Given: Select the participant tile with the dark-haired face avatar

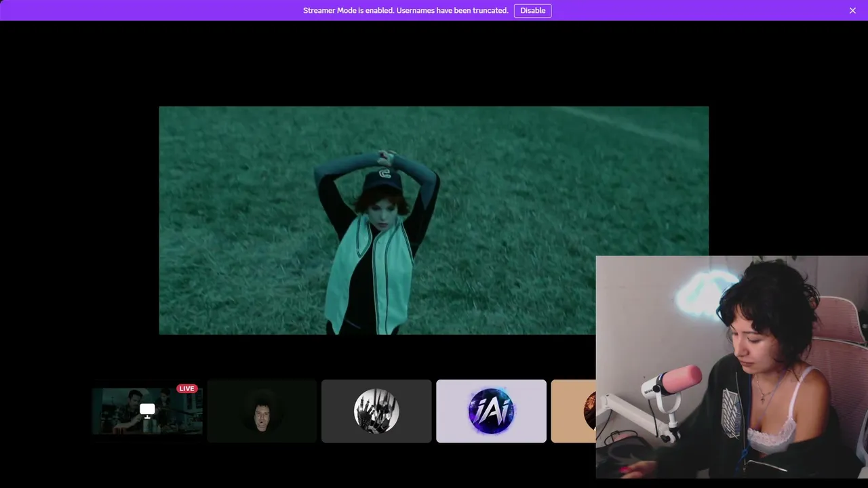Looking at the screenshot, I should click(x=262, y=411).
